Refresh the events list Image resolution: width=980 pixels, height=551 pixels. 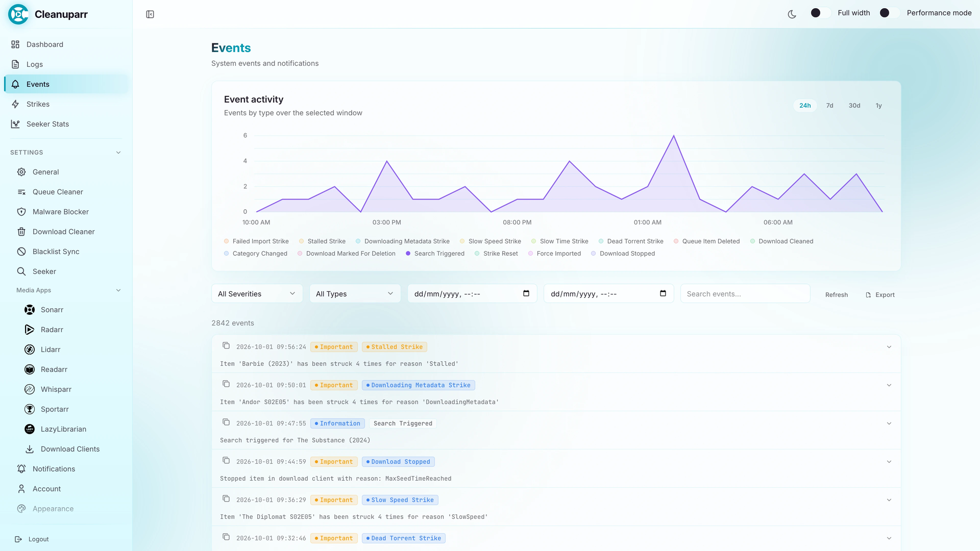(x=837, y=295)
